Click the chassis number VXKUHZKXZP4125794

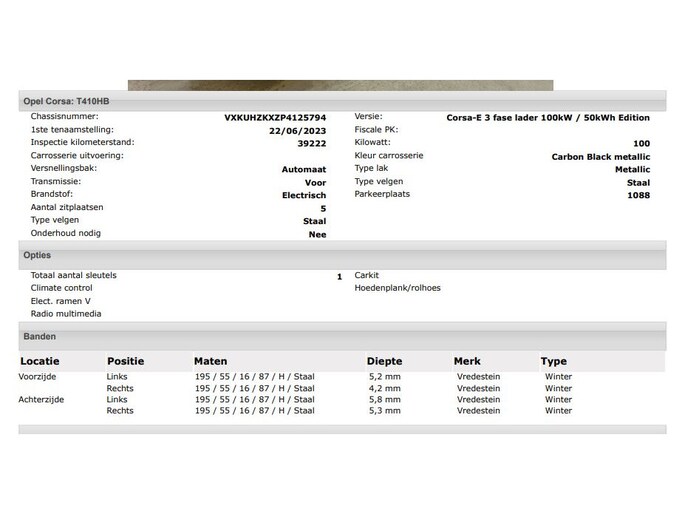275,117
